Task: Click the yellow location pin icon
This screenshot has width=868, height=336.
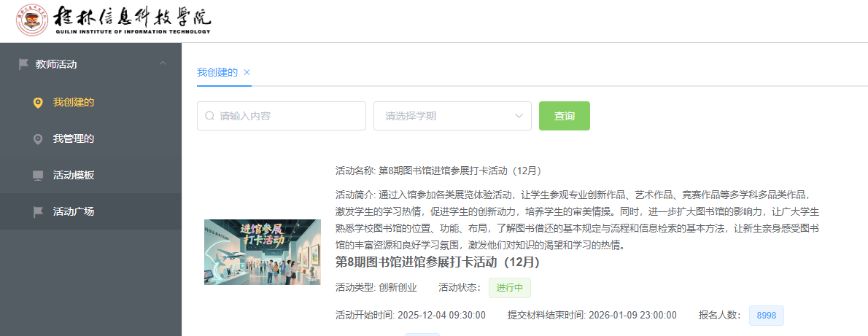Action: [x=38, y=103]
